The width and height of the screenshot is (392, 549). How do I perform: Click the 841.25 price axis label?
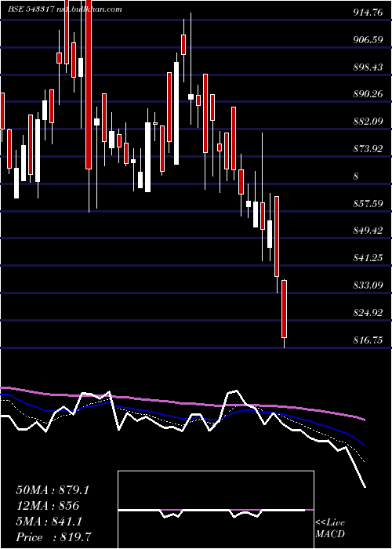click(368, 258)
